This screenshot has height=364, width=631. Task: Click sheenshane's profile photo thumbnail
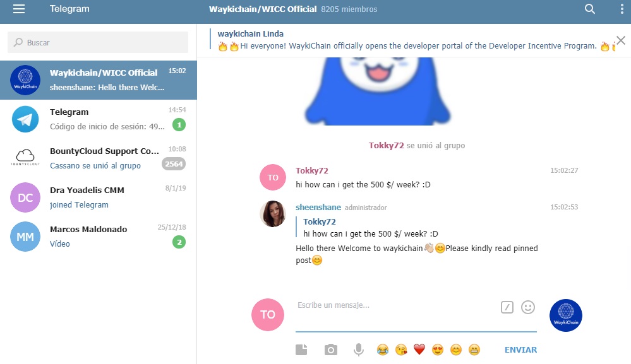pos(273,214)
